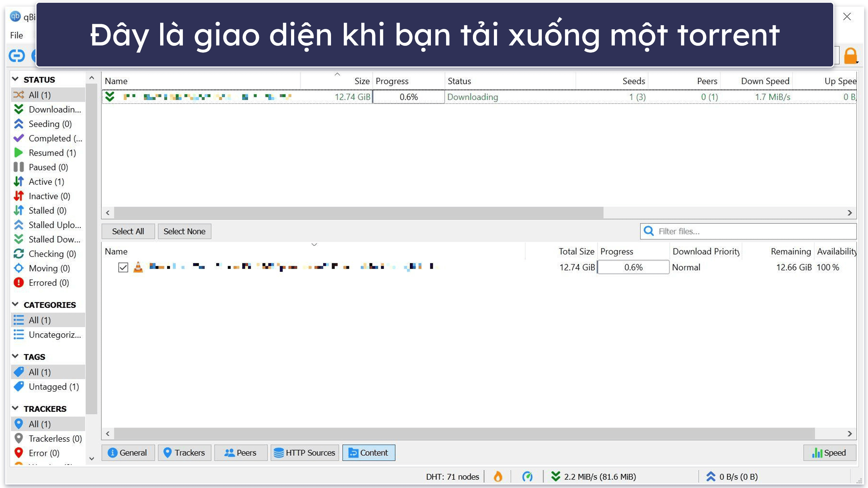This screenshot has height=488, width=868.
Task: Toggle alternative speed limits gauge icon
Action: click(527, 477)
